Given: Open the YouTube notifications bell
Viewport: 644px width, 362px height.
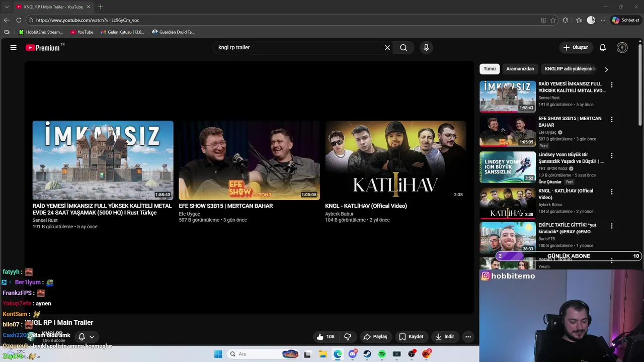Looking at the screenshot, I should [x=603, y=47].
